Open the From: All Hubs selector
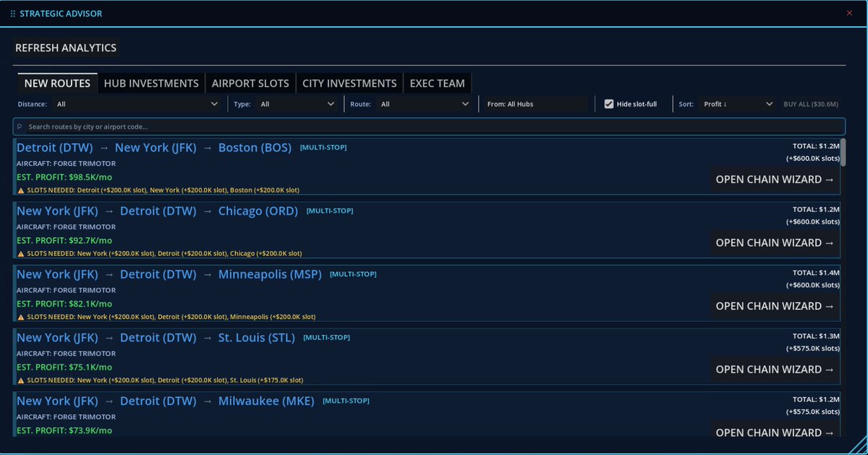Viewport: 868px width, 455px height. coord(537,104)
